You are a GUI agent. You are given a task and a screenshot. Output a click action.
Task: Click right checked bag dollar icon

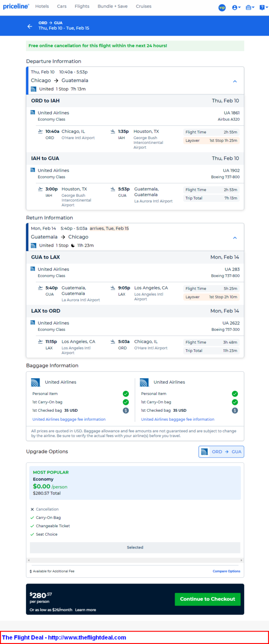(x=235, y=410)
